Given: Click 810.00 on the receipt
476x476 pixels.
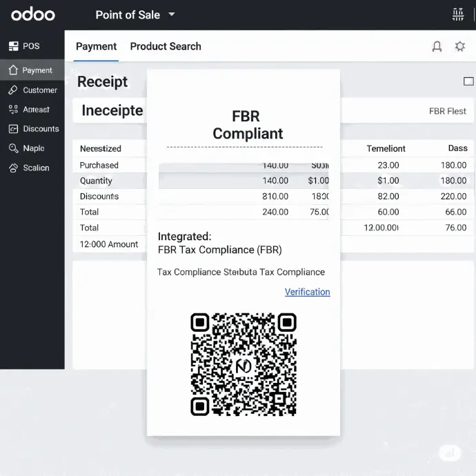Looking at the screenshot, I should coord(275,197).
